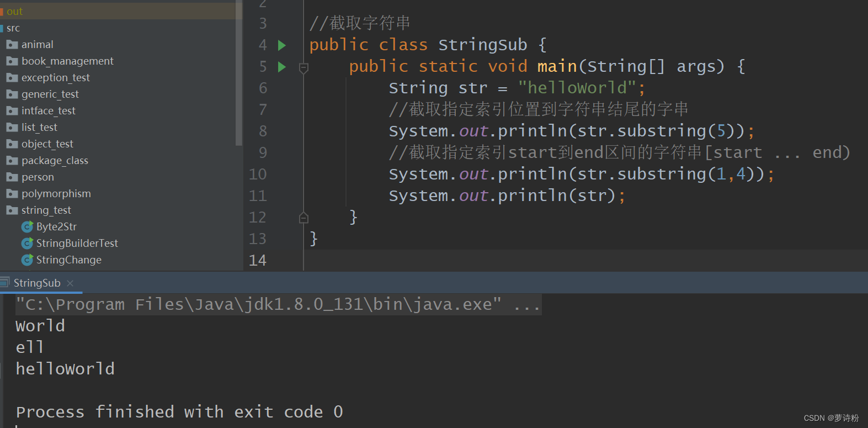Viewport: 868px width, 428px height.
Task: Open the StringBuilderTest class file icon
Action: (27, 243)
